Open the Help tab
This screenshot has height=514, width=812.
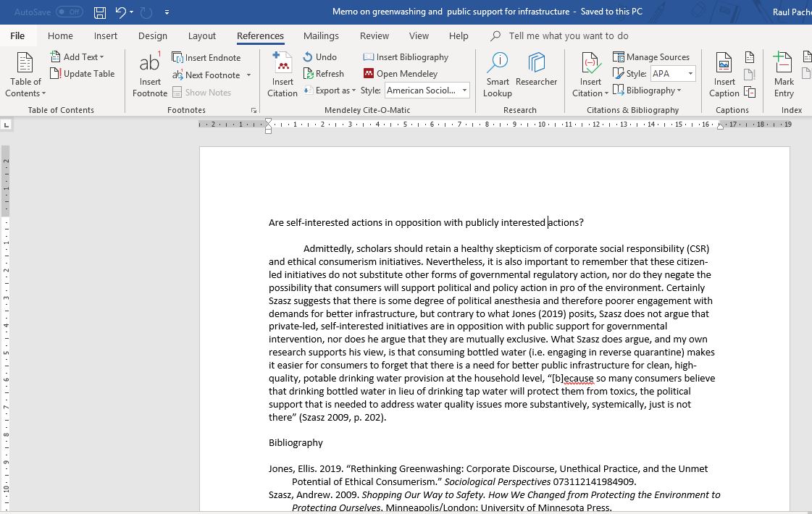point(459,35)
